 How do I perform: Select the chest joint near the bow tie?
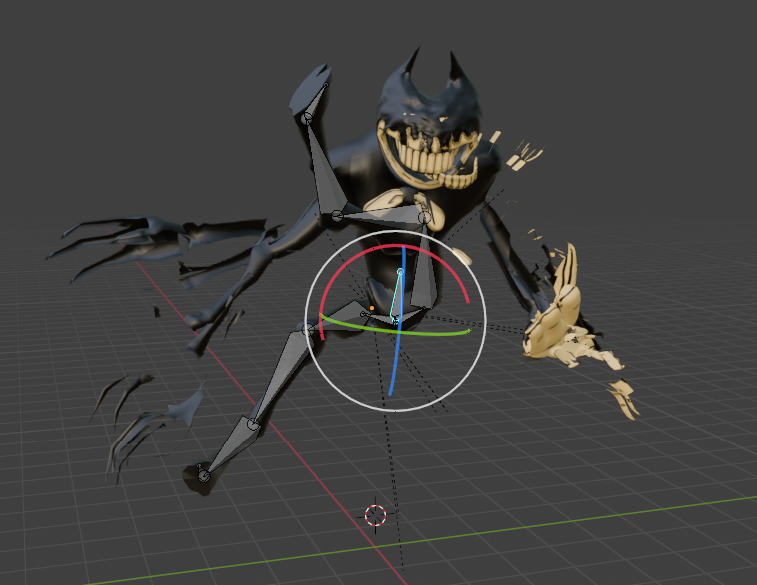[x=424, y=218]
